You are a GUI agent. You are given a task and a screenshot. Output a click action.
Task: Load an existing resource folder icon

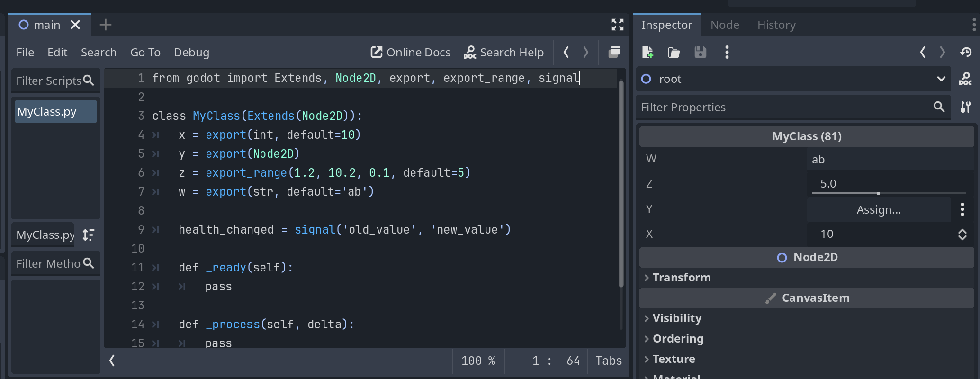point(674,52)
